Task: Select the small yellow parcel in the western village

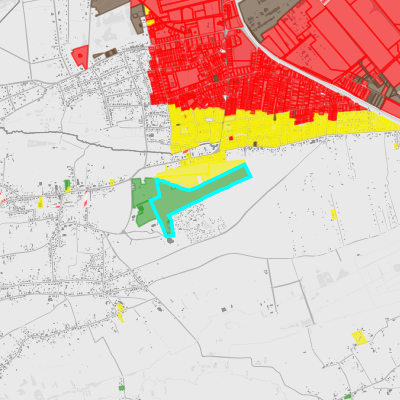Action: (x=40, y=202)
